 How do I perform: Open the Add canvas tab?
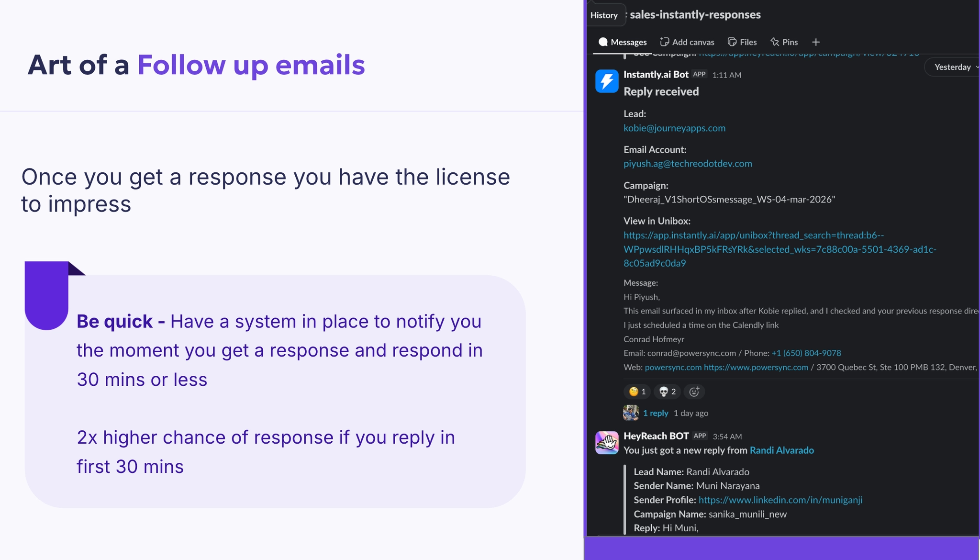click(687, 42)
